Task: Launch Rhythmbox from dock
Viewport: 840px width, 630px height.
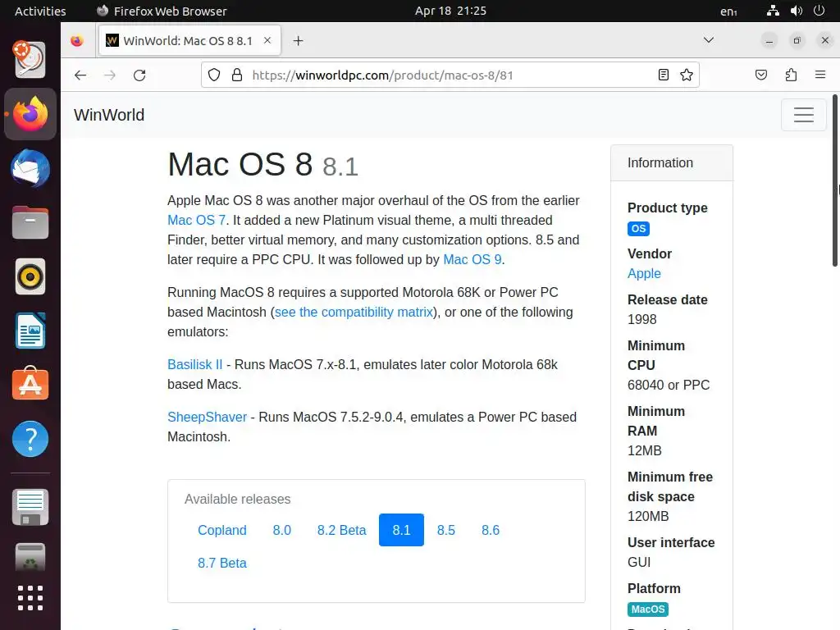Action: [30, 276]
